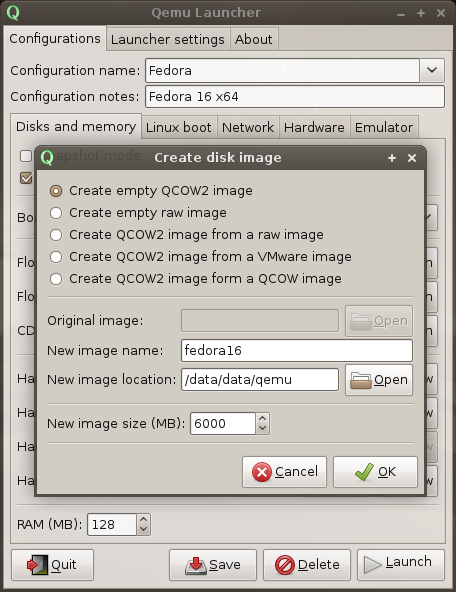Open the Network tab

click(x=248, y=127)
